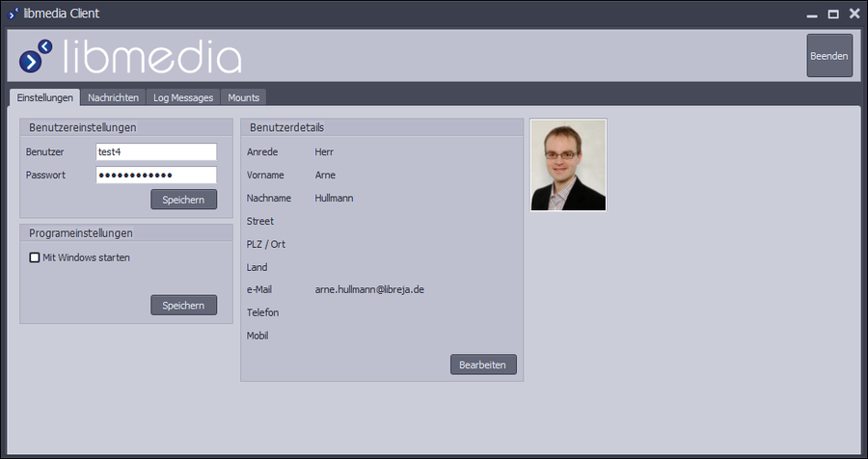Minimize the libmedia Client window
The width and height of the screenshot is (868, 459).
coord(812,14)
